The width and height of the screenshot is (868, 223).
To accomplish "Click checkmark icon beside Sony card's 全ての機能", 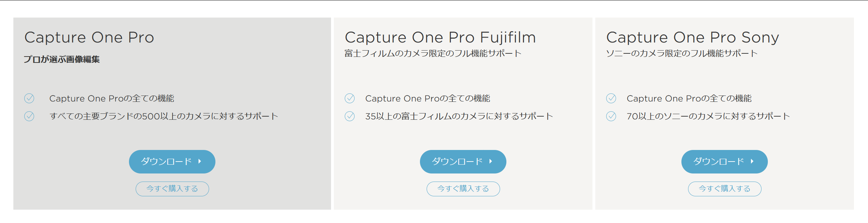I will tap(611, 98).
